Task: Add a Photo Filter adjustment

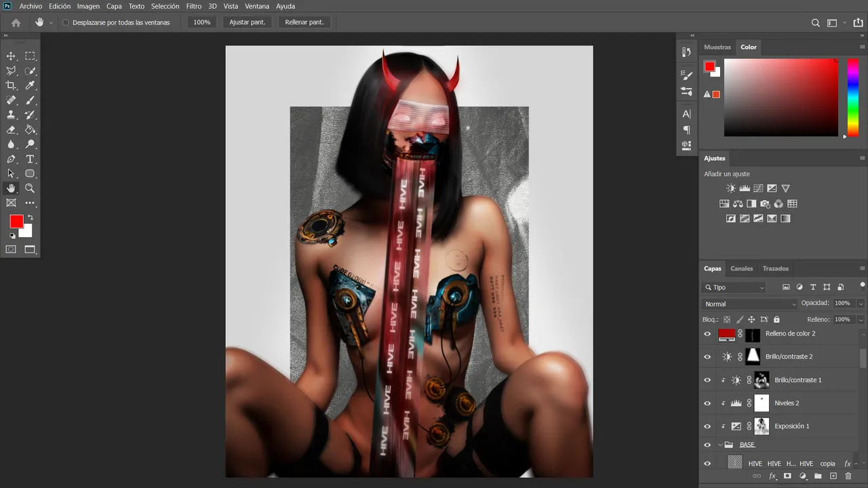Action: 765,203
